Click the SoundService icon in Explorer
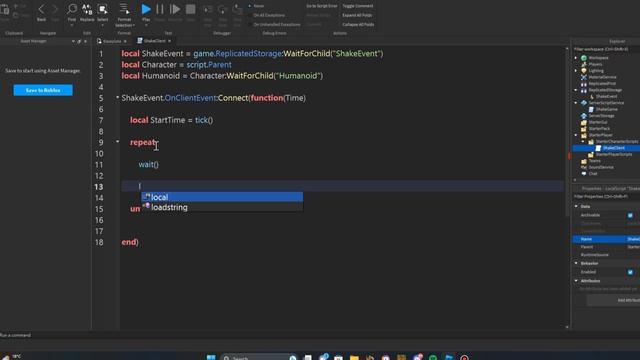The height and width of the screenshot is (360, 640). click(x=584, y=167)
